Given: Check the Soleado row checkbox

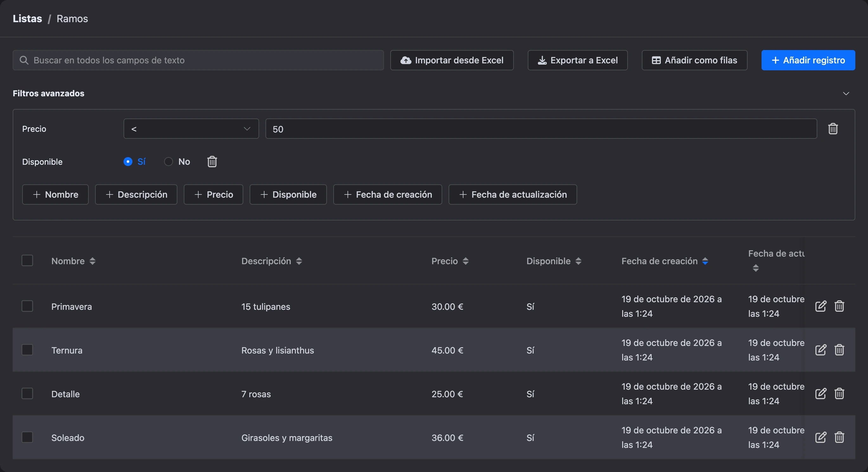Looking at the screenshot, I should click(27, 437).
